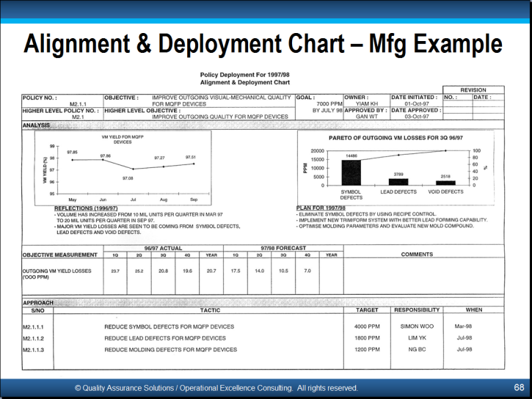Select the 20.8 actual value cell

163,271
